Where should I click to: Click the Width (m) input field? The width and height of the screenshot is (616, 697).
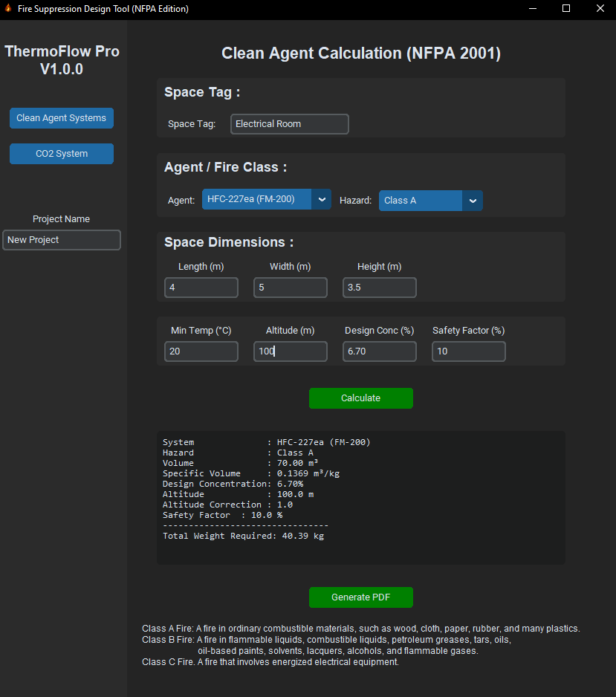[291, 288]
